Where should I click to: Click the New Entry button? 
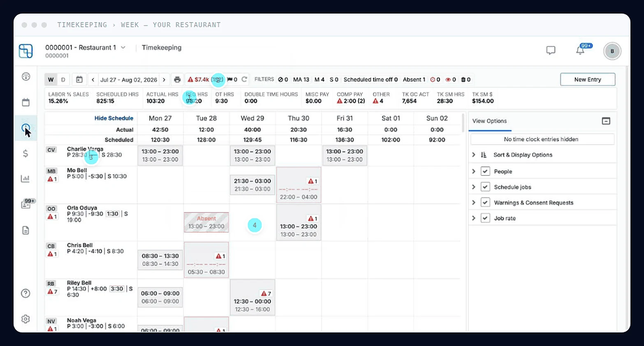pyautogui.click(x=588, y=79)
